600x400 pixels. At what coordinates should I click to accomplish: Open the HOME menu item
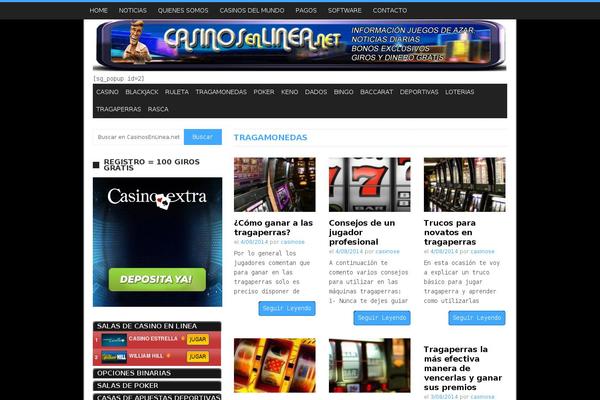click(x=98, y=10)
